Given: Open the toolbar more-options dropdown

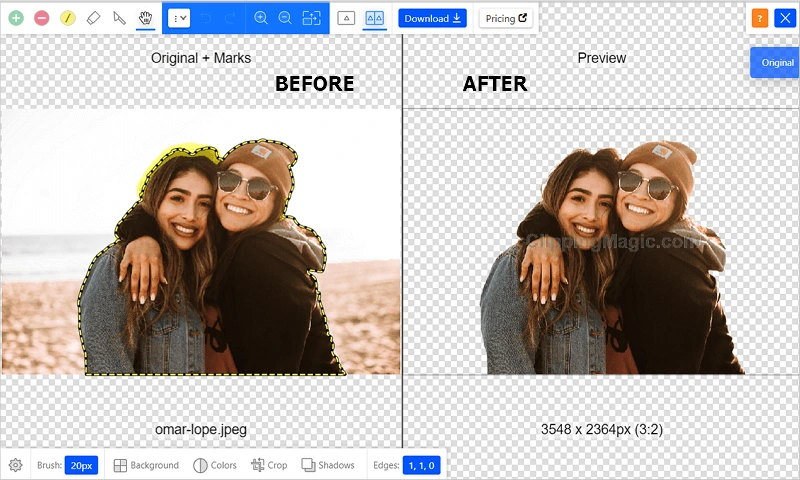Looking at the screenshot, I should [x=179, y=18].
